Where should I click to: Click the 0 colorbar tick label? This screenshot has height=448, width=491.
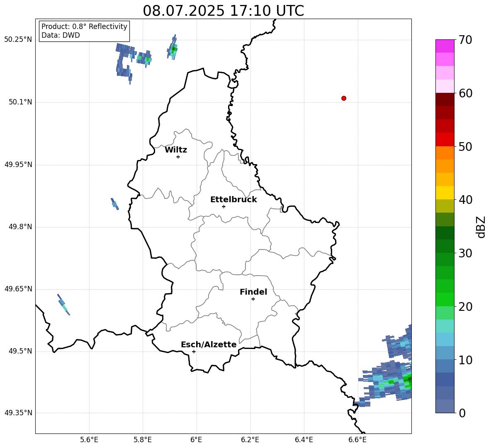[462, 413]
